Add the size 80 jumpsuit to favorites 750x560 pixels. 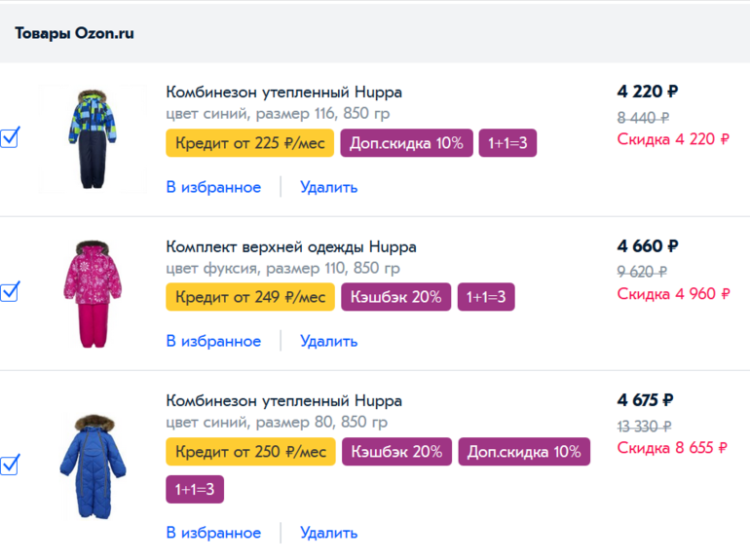(213, 533)
